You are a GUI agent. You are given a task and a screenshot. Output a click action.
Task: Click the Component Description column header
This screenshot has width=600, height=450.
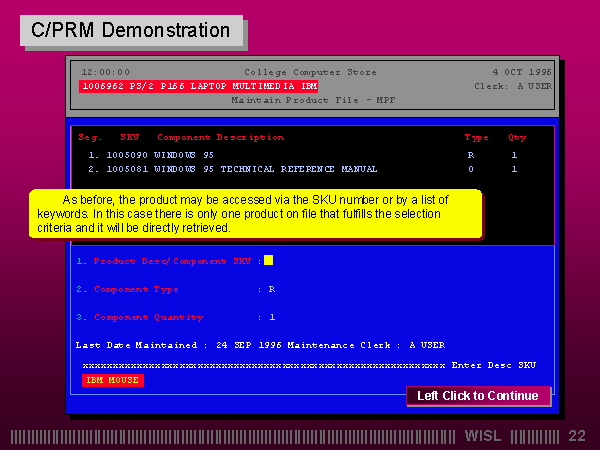220,137
